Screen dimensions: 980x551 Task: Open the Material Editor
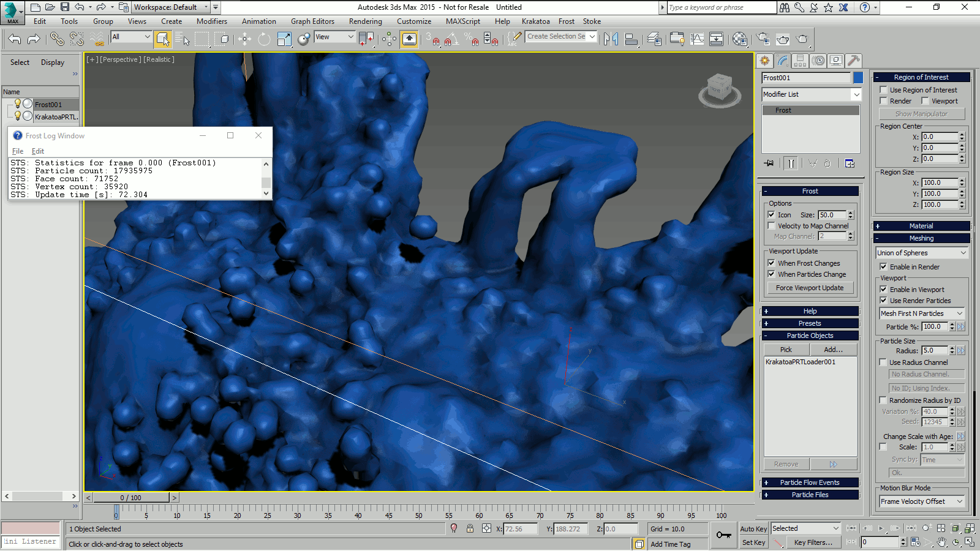739,39
